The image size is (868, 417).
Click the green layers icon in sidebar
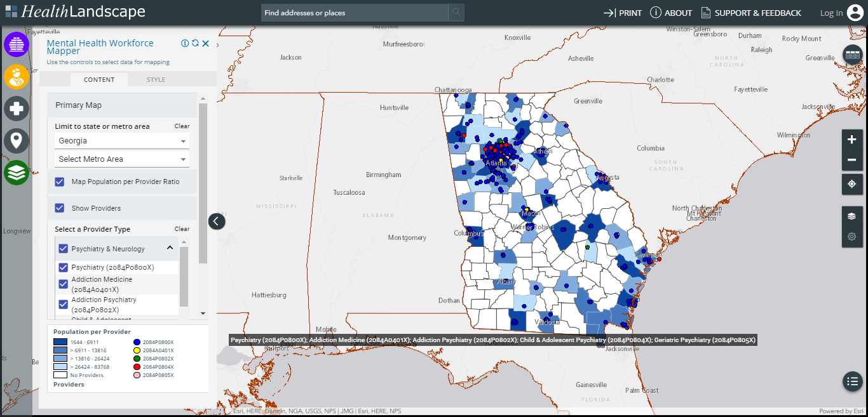click(17, 171)
